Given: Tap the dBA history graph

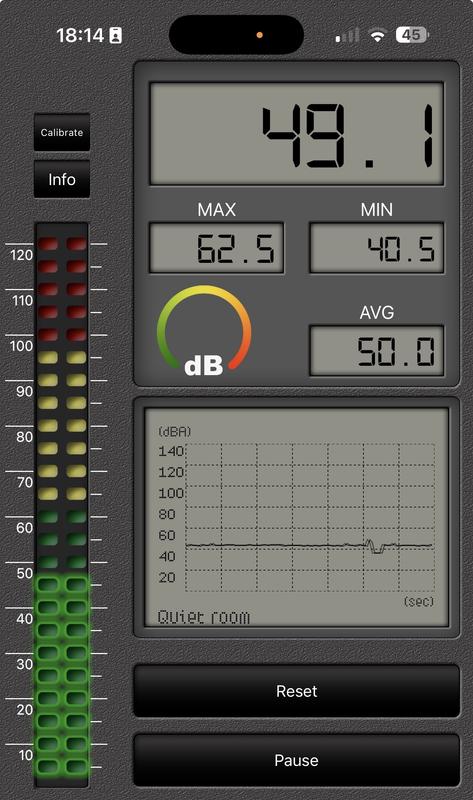Looking at the screenshot, I should coord(296,517).
